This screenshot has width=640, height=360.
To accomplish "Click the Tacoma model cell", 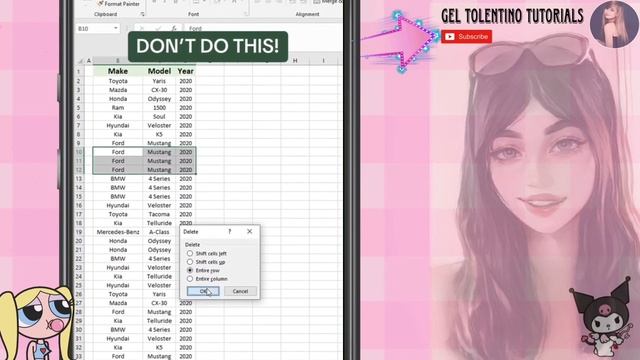I will [159, 214].
